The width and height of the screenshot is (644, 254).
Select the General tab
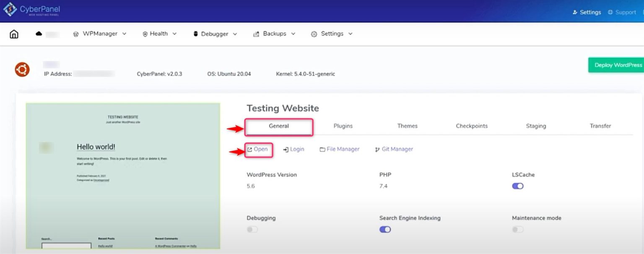[279, 126]
